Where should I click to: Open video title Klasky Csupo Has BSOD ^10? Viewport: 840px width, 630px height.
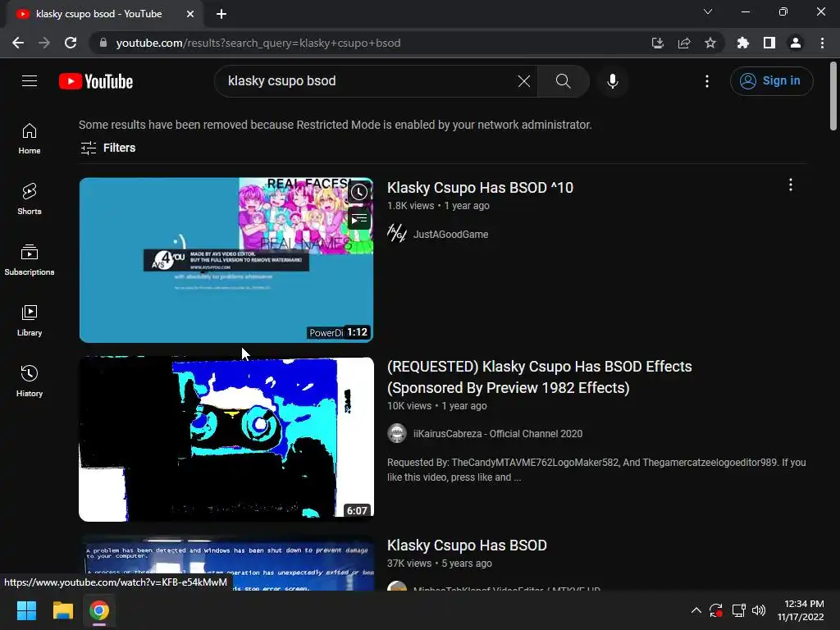480,188
